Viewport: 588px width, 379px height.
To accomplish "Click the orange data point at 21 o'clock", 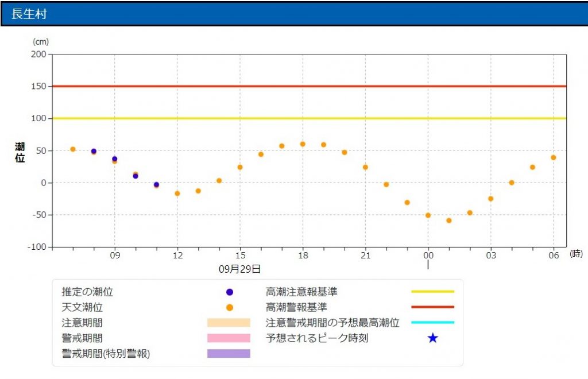I will [365, 167].
